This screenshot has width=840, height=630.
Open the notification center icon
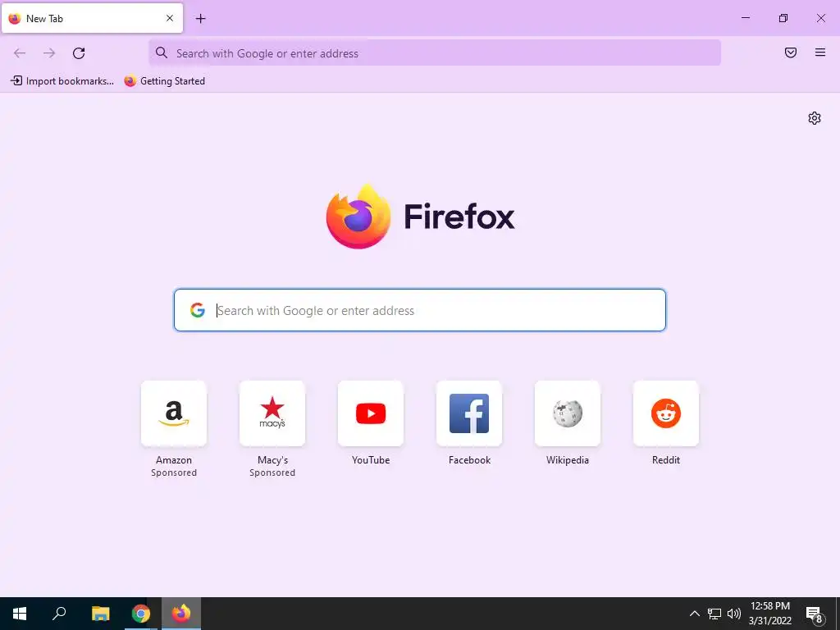815,614
